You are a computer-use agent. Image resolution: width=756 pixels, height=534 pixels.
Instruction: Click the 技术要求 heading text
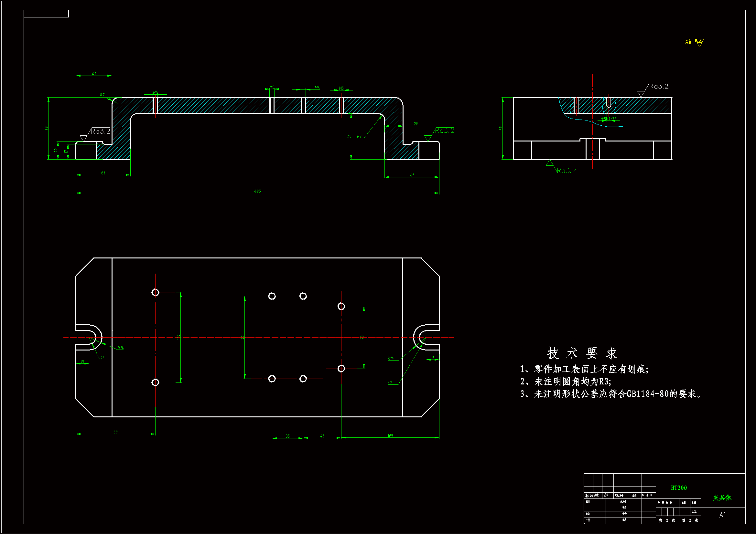(582, 353)
